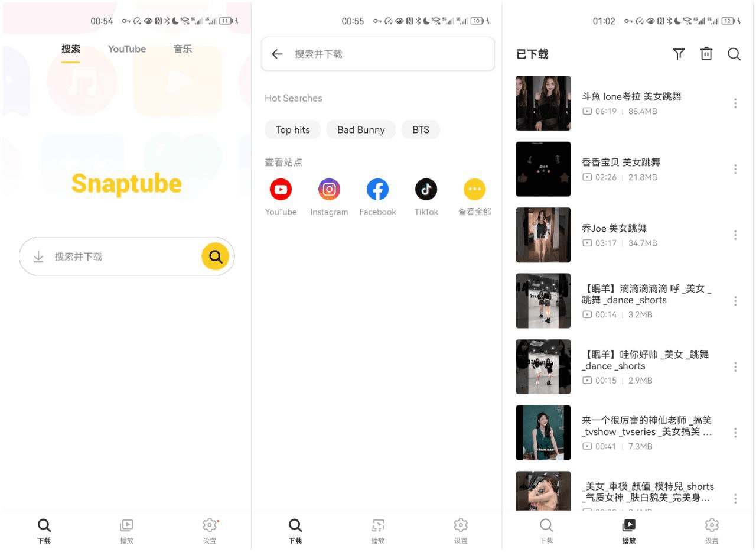Open options menu for 滴滴滴滴滴 呼 video
This screenshot has height=552, width=756.
point(735,301)
